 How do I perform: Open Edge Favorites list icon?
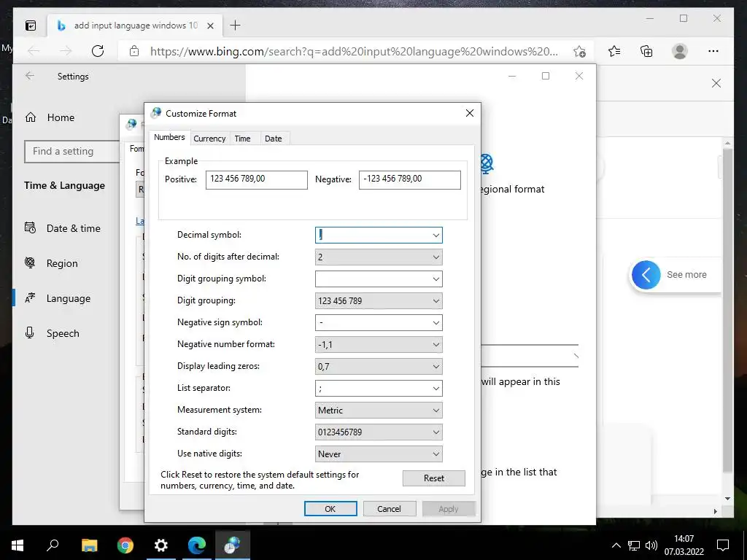point(614,51)
